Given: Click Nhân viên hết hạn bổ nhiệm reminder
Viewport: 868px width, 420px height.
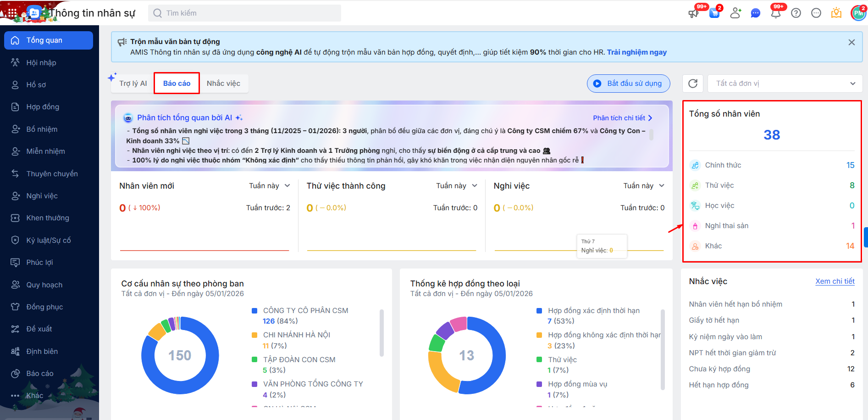Looking at the screenshot, I should click(x=772, y=304).
